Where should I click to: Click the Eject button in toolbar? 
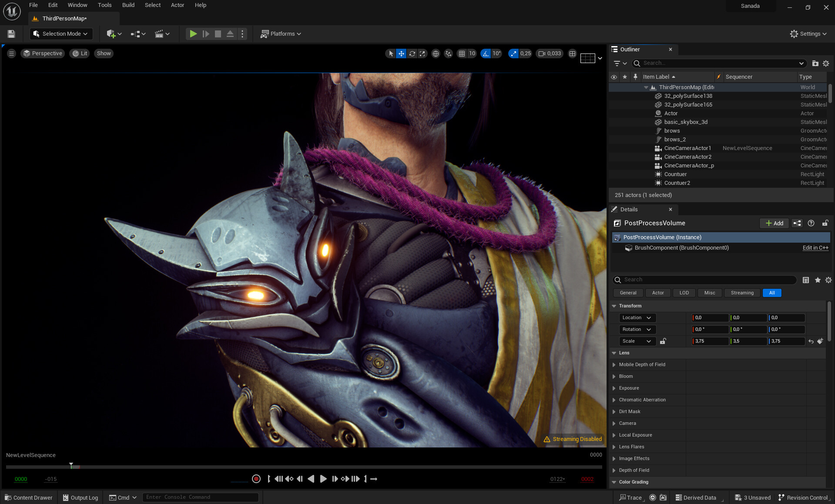[230, 34]
